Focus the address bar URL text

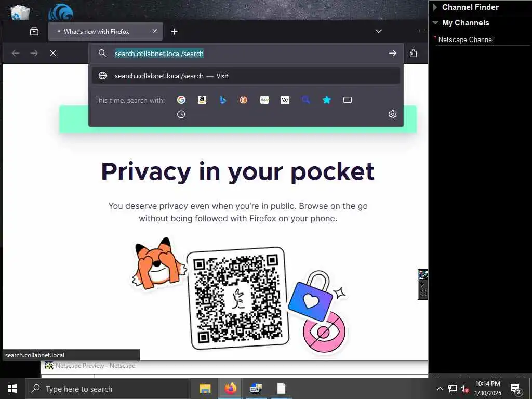(x=159, y=54)
